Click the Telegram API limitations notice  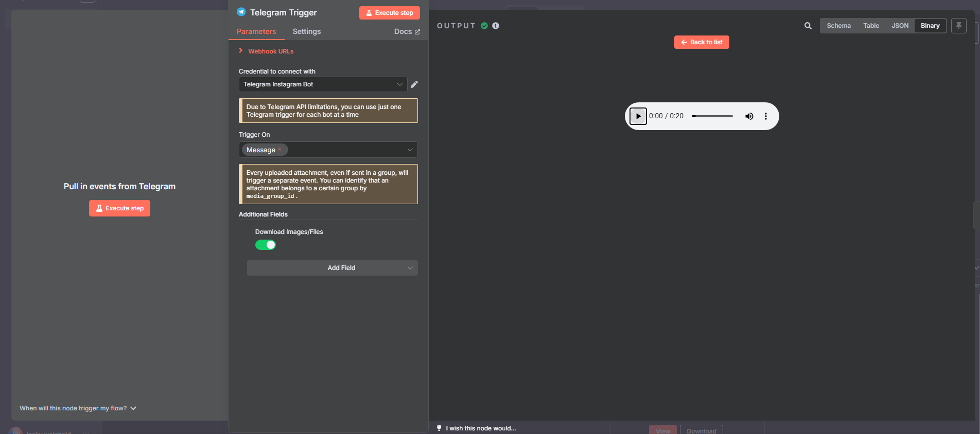tap(328, 111)
